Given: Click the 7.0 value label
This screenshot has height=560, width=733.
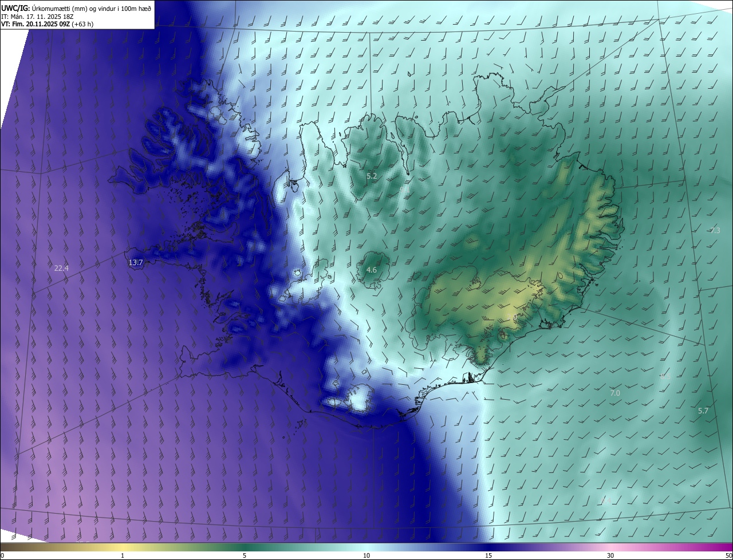Looking at the screenshot, I should click(614, 393).
